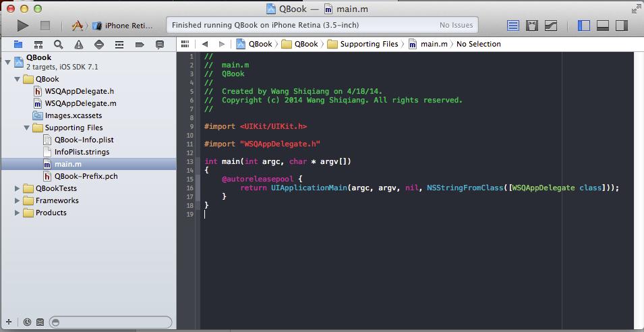The width and height of the screenshot is (644, 332).
Task: Show the Standard editor
Action: tap(513, 26)
